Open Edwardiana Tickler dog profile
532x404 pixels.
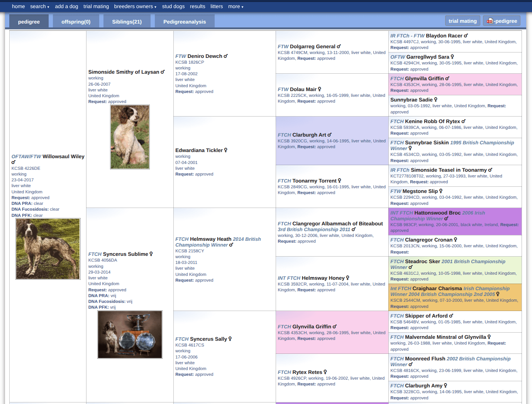(199, 150)
